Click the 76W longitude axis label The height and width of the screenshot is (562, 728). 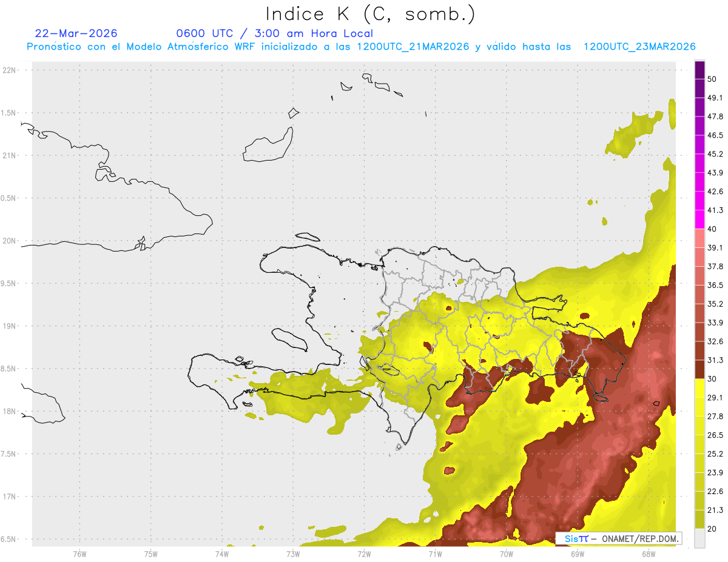79,554
